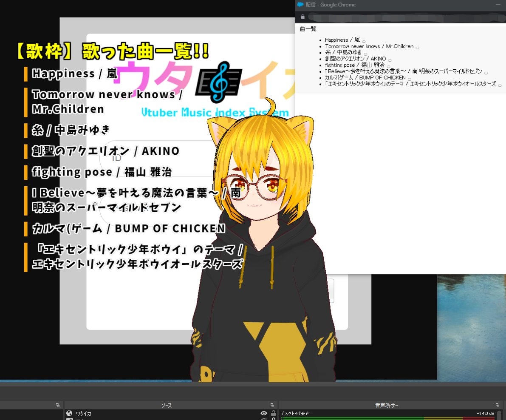This screenshot has height=420, width=506.
Task: Click the 曲一覧 heading in Chrome
Action: [x=308, y=29]
